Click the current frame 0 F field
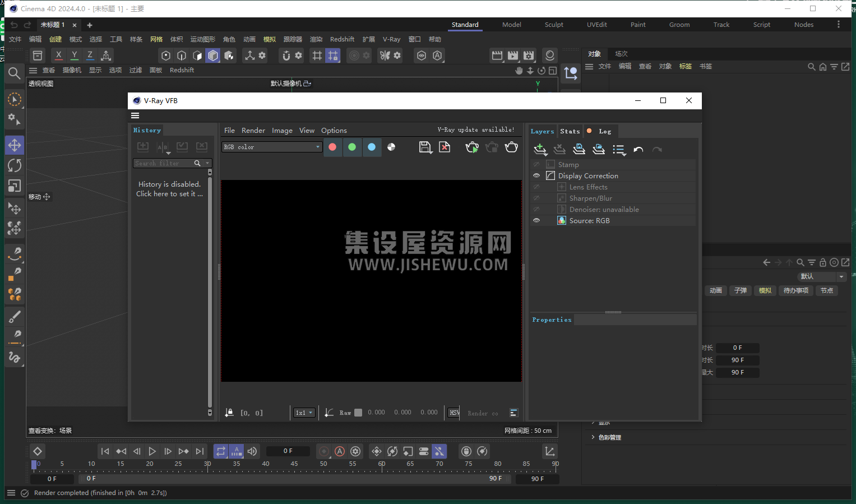Screen dimensions: 856x504 (x=288, y=451)
